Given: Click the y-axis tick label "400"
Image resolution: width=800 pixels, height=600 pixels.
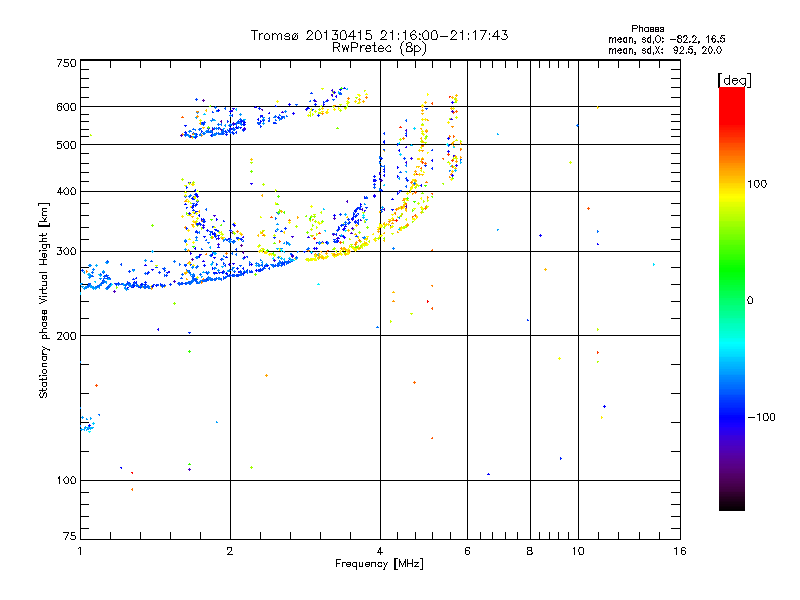Looking at the screenshot, I should (66, 191).
